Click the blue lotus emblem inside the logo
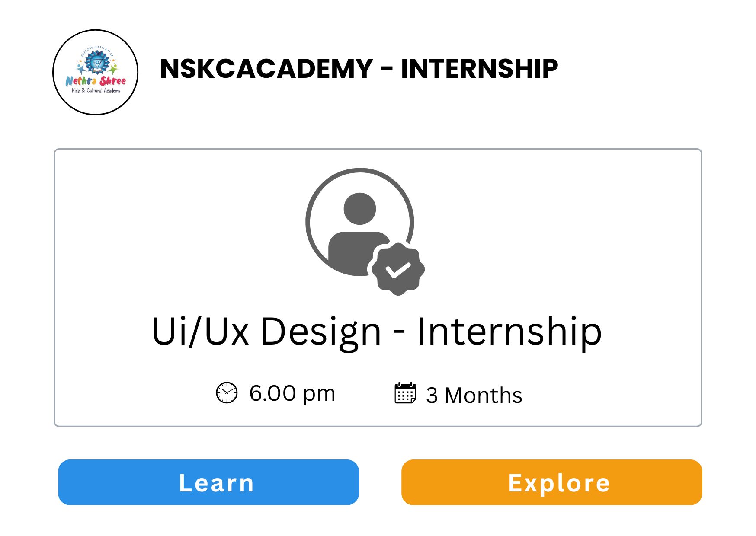Viewport: 756px width, 536px height. coord(97,62)
